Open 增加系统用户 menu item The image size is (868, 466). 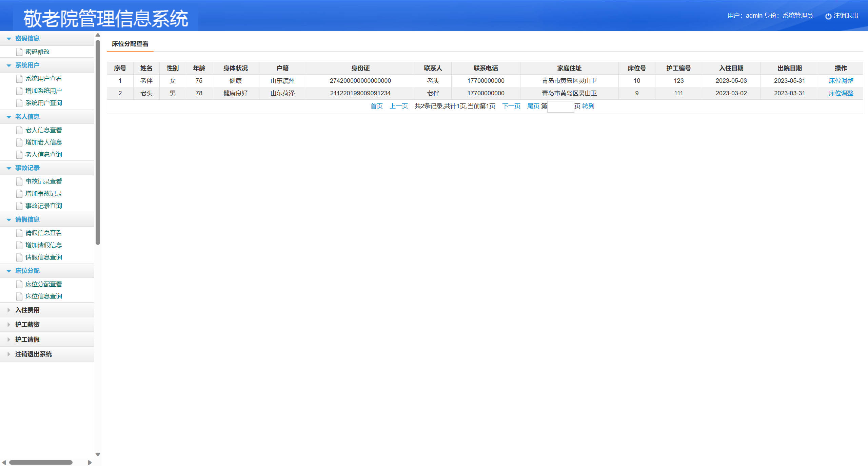43,91
